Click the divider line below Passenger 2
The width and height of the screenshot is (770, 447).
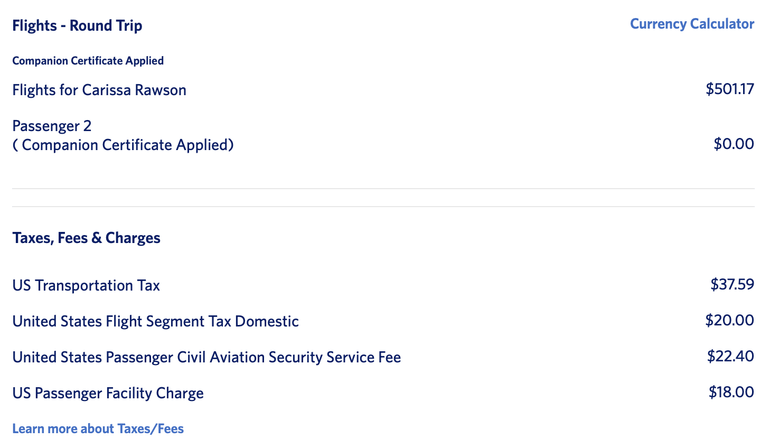[x=383, y=188]
